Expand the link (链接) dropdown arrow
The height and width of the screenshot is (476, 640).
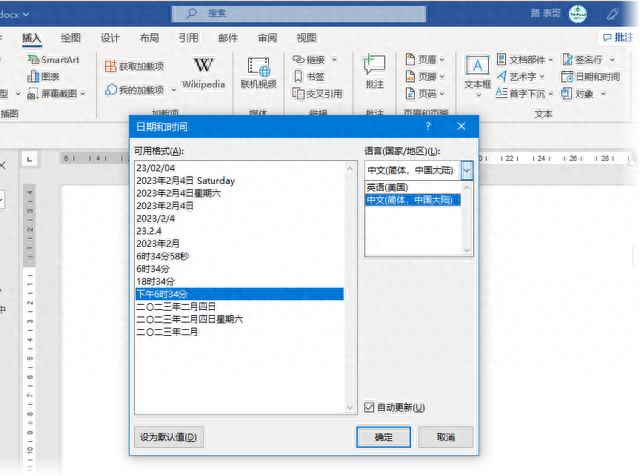(334, 60)
